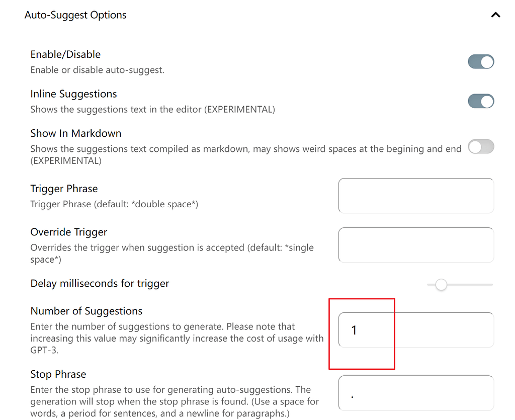The width and height of the screenshot is (515, 420).
Task: Focus the Trigger Phrase text box
Action: (416, 195)
